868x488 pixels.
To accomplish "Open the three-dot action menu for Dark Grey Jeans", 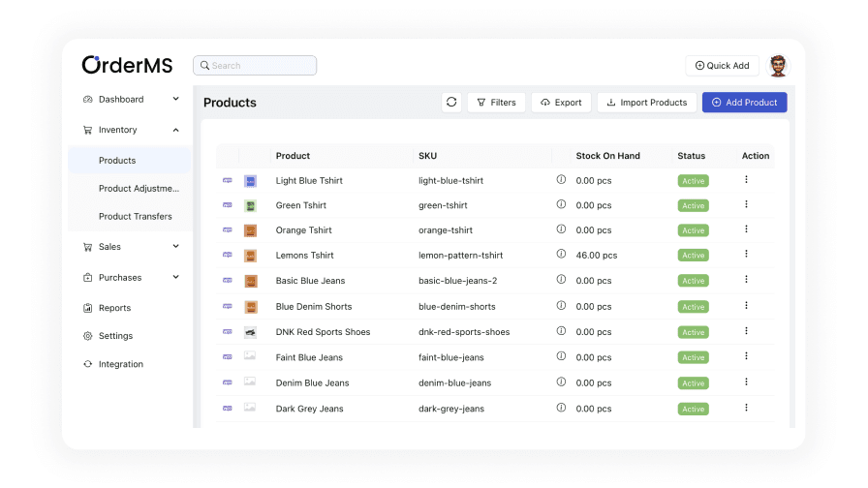I will (x=746, y=408).
